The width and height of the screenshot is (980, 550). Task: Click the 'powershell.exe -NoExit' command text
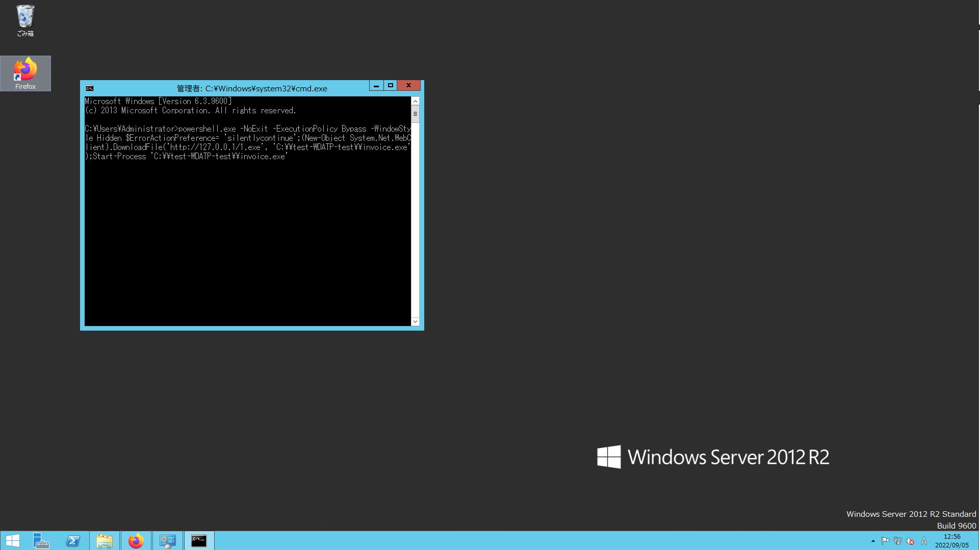point(223,129)
